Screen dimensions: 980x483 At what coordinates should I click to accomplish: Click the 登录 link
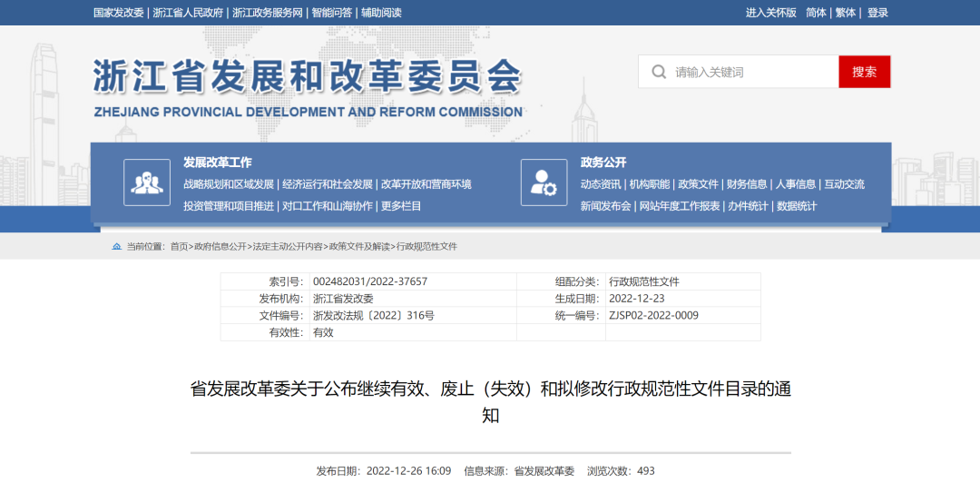(877, 13)
